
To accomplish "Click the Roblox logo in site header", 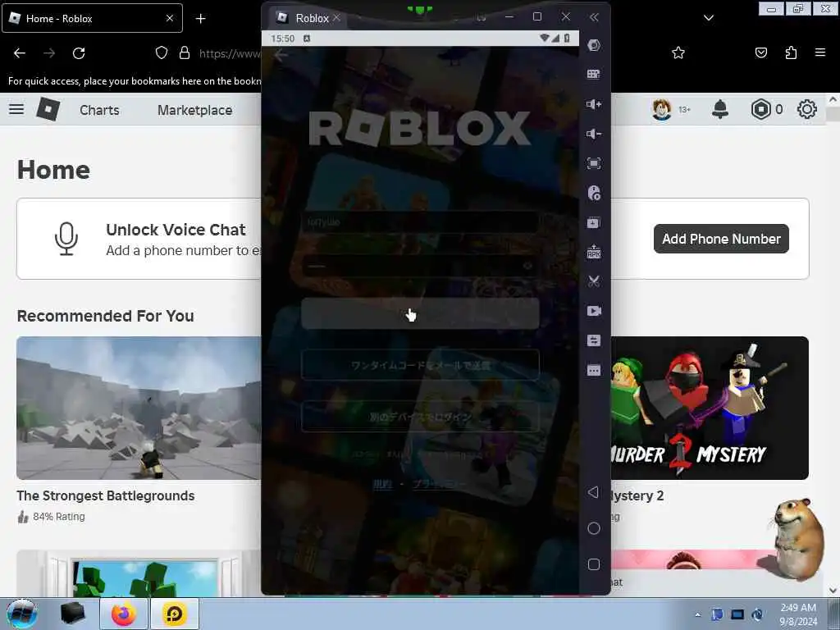I will pyautogui.click(x=48, y=109).
